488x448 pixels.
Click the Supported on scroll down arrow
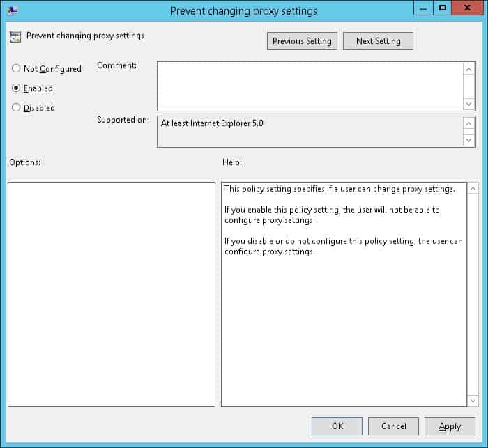coord(468,140)
